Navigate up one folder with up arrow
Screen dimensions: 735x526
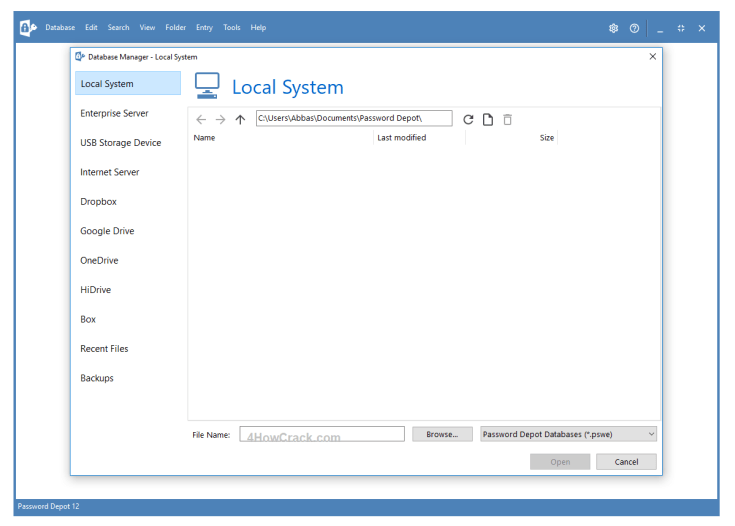(240, 120)
